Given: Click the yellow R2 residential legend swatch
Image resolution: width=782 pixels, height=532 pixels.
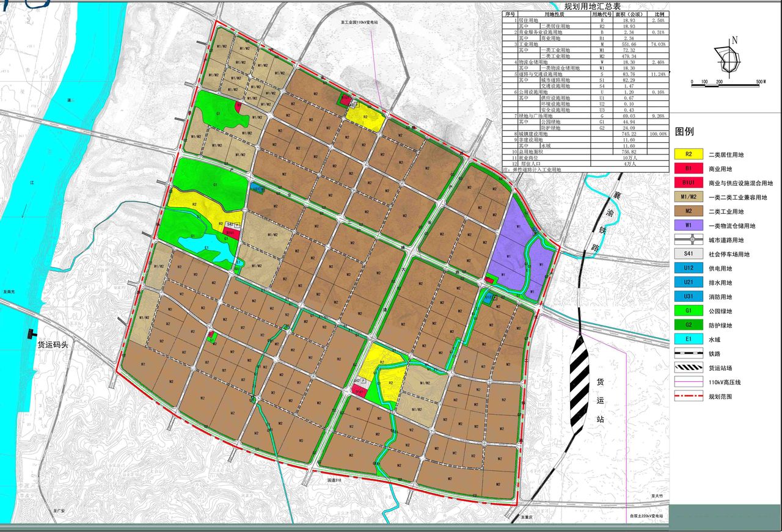Looking at the screenshot, I should 687,155.
